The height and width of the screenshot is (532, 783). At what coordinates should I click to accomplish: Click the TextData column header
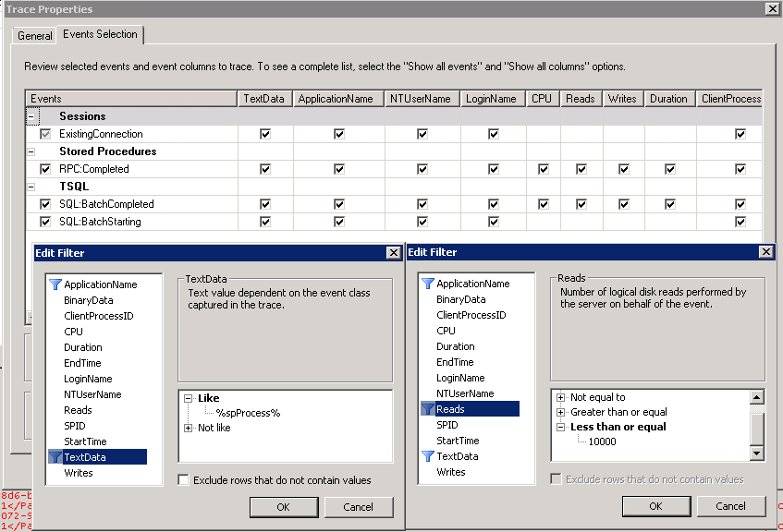264,99
